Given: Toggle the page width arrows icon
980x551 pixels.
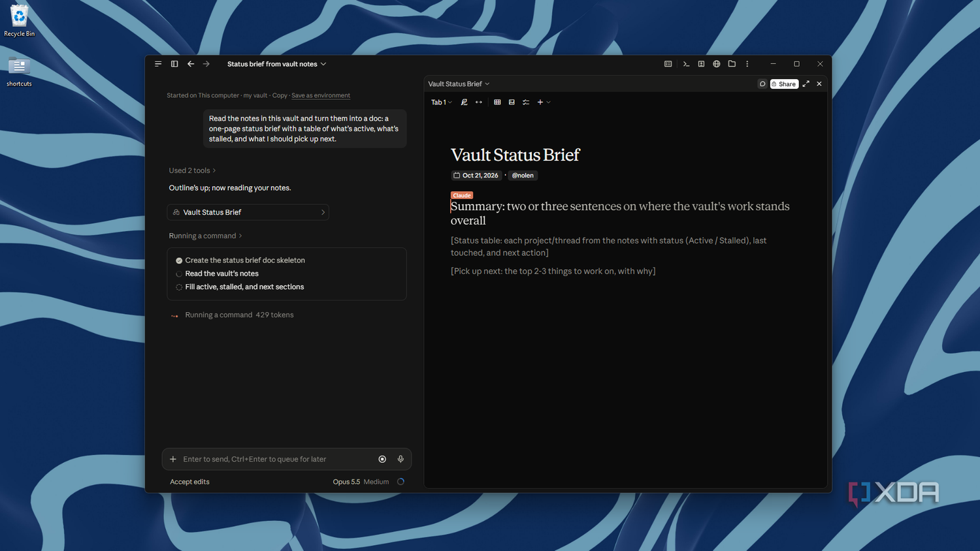Looking at the screenshot, I should pyautogui.click(x=479, y=102).
